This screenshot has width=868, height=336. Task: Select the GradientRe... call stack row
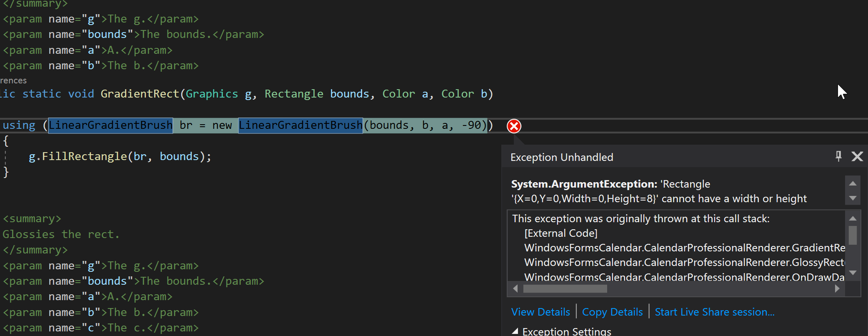[x=685, y=248]
